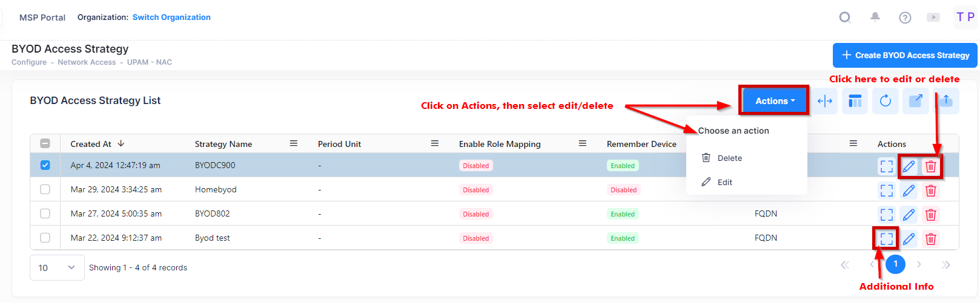The image size is (980, 303).
Task: Click page 1 in pagination
Action: tap(895, 264)
